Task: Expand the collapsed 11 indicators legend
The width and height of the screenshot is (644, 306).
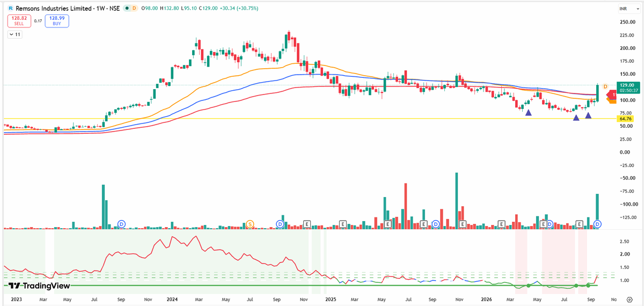Action: [x=15, y=34]
